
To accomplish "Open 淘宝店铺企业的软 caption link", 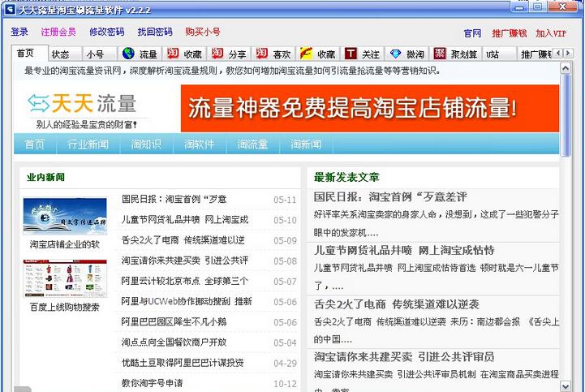I will [x=65, y=244].
